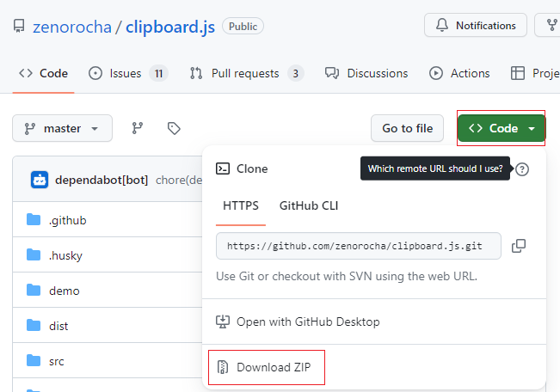
Task: Open the zenorocha owner link
Action: coord(72,28)
